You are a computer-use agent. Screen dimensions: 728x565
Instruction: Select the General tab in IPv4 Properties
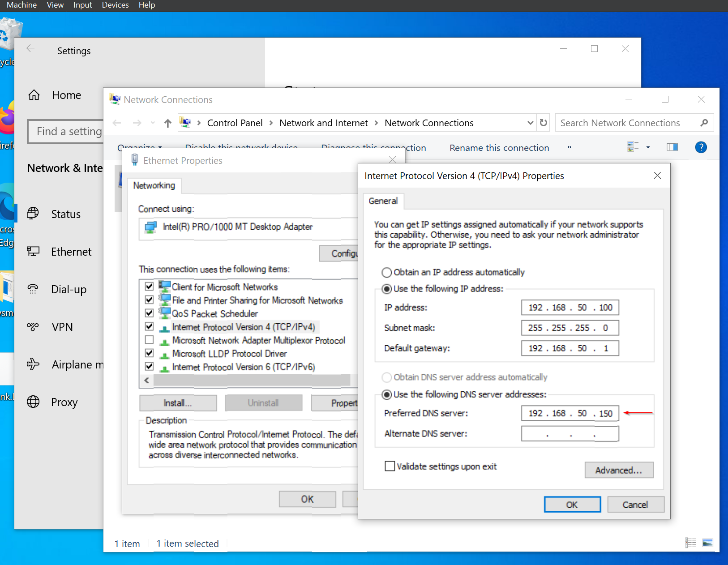(x=383, y=201)
